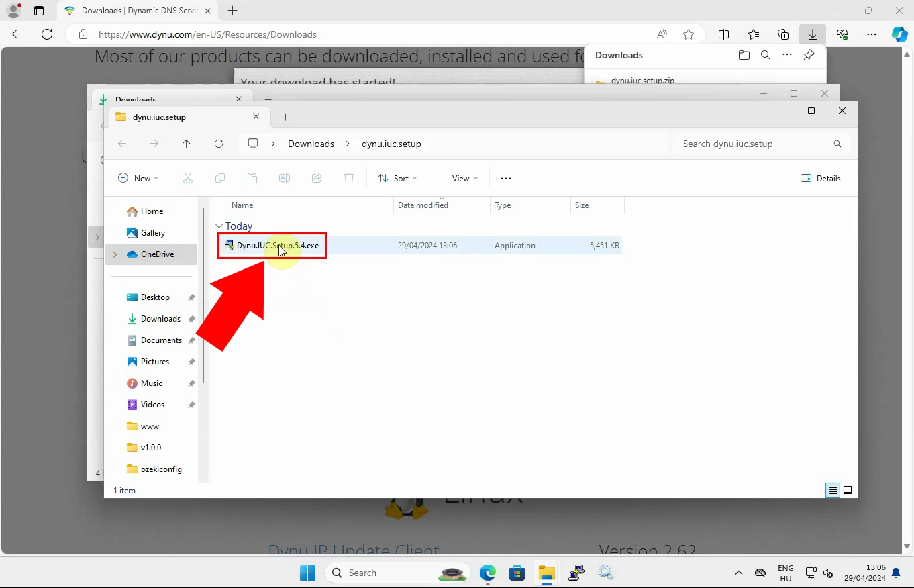Collapse the Today group
The height and width of the screenshot is (588, 914).
click(x=219, y=226)
